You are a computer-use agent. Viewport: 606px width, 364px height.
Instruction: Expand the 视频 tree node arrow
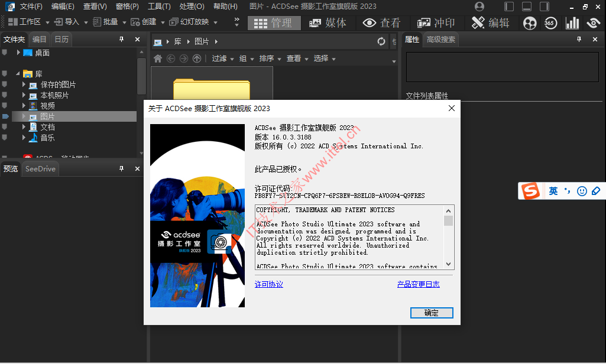coord(24,106)
